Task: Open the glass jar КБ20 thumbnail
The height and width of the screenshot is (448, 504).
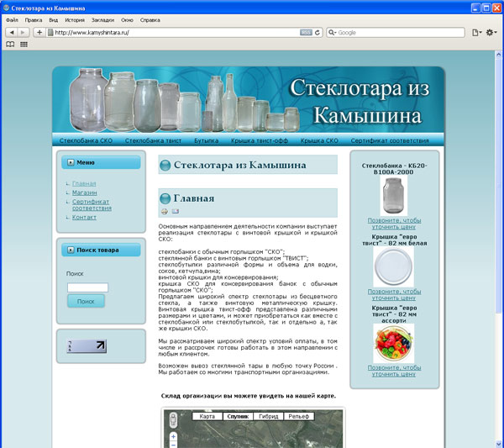Action: 394,196
